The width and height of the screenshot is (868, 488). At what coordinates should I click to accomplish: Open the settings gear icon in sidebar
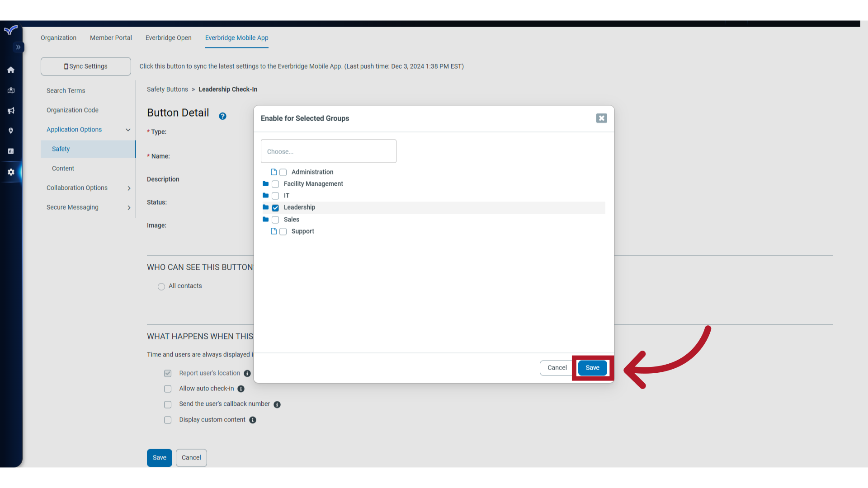(11, 172)
